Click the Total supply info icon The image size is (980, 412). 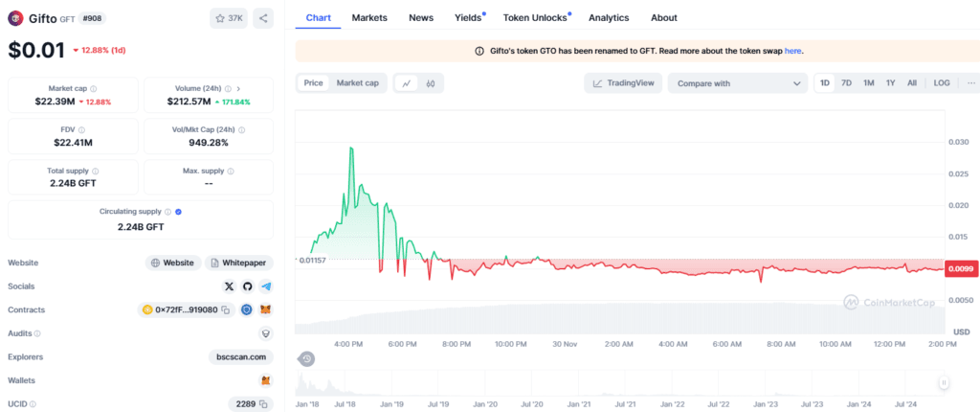(x=95, y=171)
